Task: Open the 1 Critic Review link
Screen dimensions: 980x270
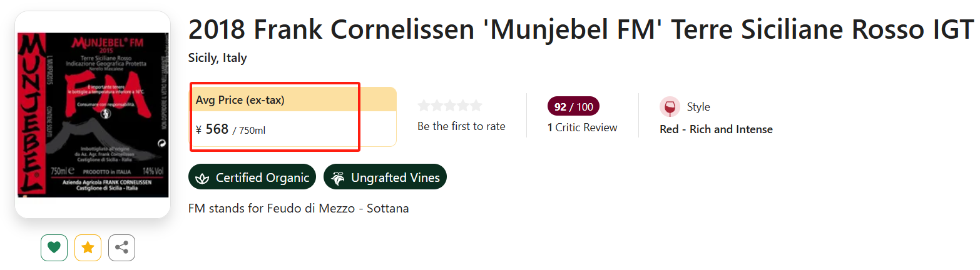Action: (582, 127)
